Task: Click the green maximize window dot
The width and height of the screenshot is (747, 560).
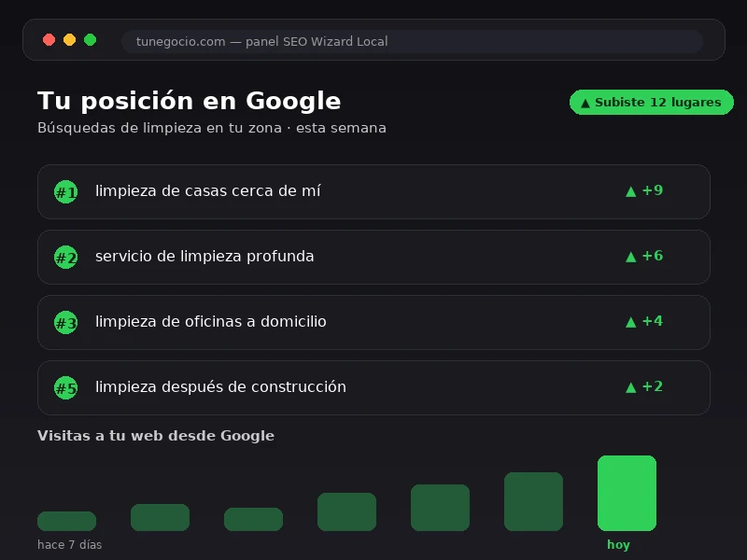Action: click(x=90, y=40)
